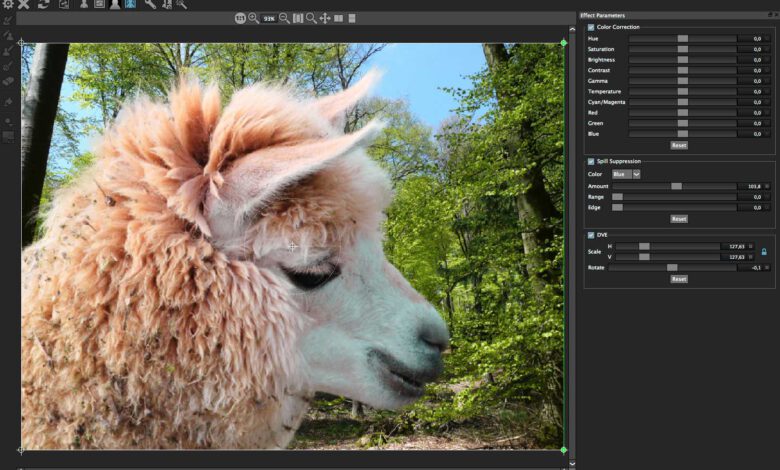Click the 1:1 actual size view icon
Screen dimensions: 780x470
pyautogui.click(x=240, y=18)
